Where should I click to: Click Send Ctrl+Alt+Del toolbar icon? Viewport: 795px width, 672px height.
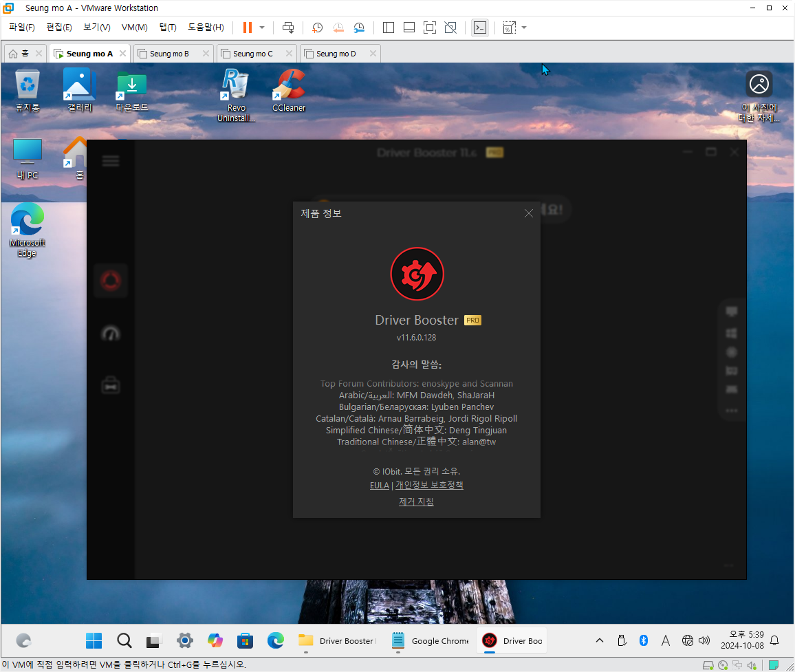pos(288,28)
